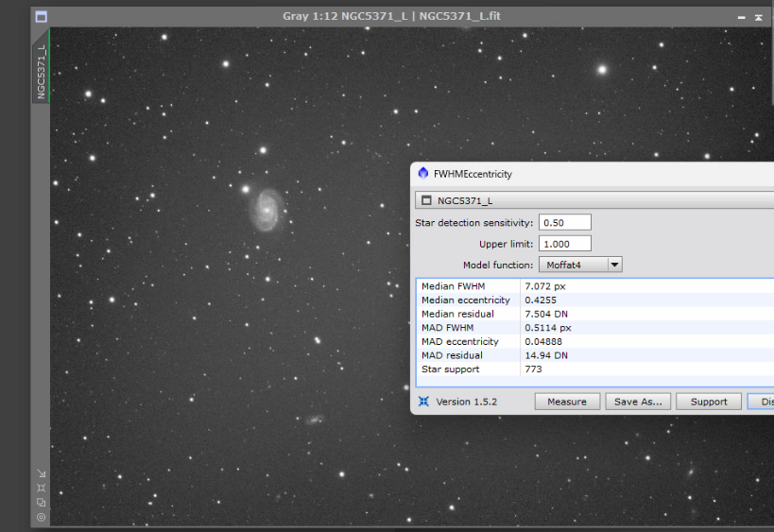Image resolution: width=774 pixels, height=532 pixels.
Task: Click the 773 star support value
Action: click(533, 369)
